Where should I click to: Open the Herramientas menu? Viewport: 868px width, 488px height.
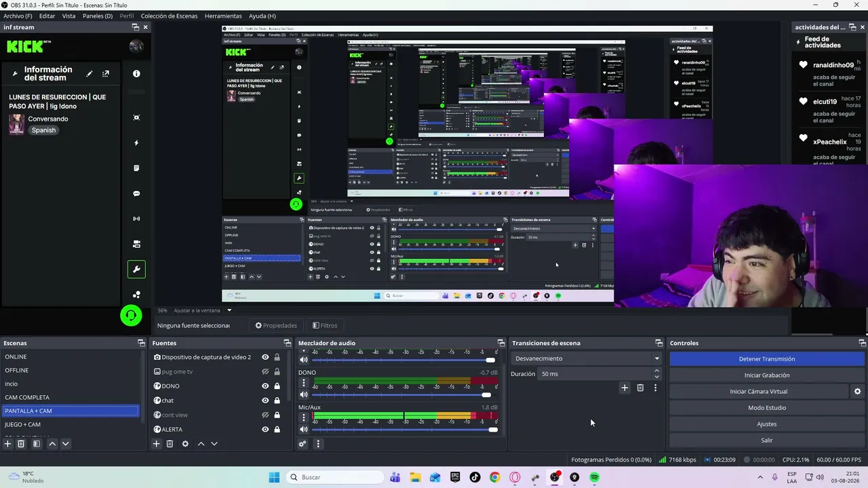point(223,16)
